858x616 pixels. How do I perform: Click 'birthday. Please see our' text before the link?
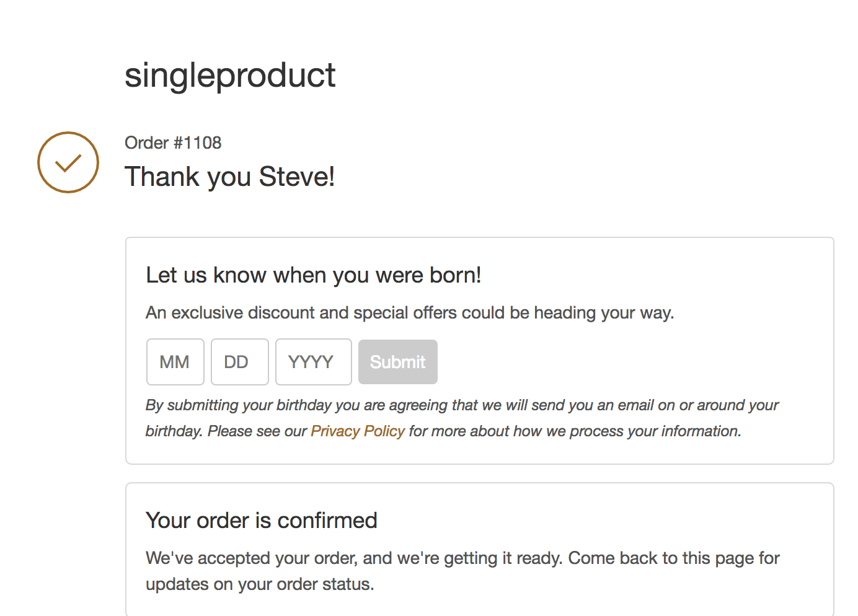[x=226, y=431]
